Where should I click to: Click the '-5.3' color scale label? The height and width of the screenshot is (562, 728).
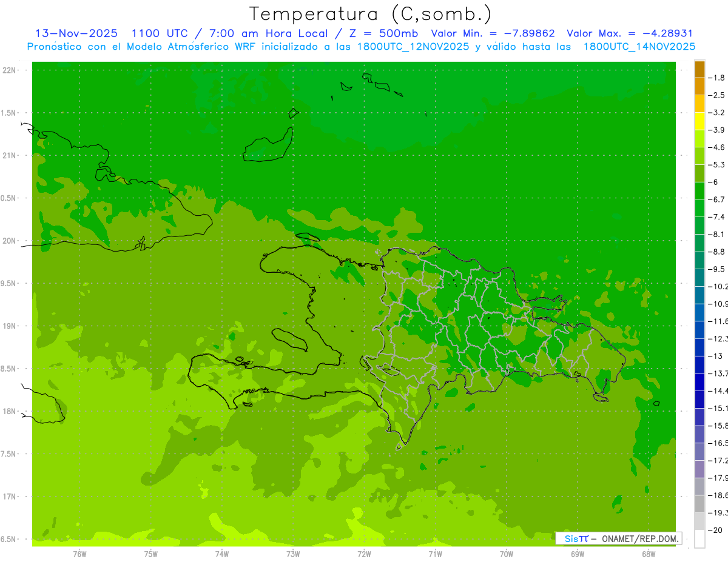[716, 165]
